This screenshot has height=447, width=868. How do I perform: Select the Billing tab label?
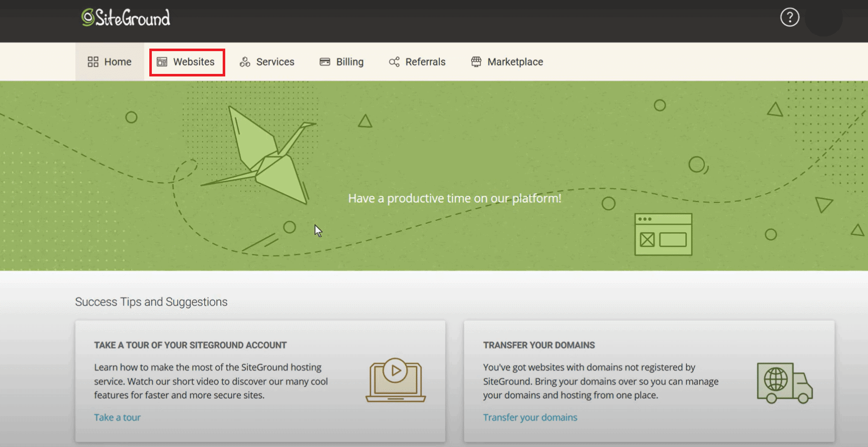click(x=350, y=62)
